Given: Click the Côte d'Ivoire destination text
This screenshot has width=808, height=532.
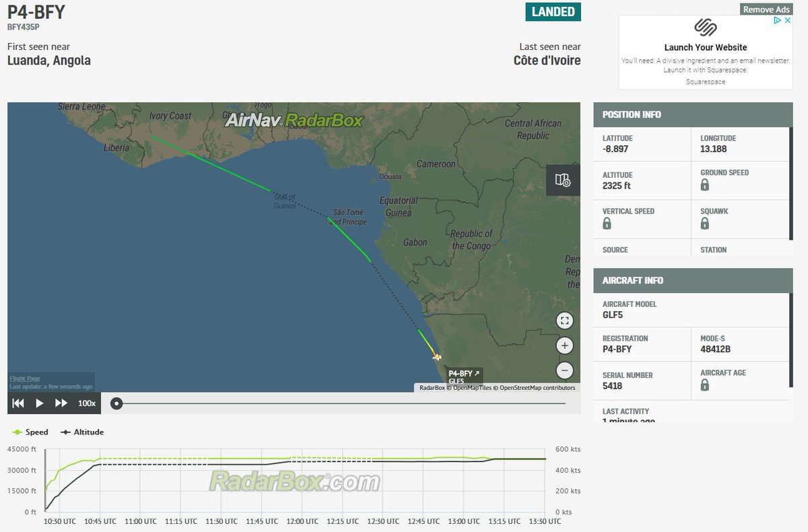Looking at the screenshot, I should [x=547, y=61].
